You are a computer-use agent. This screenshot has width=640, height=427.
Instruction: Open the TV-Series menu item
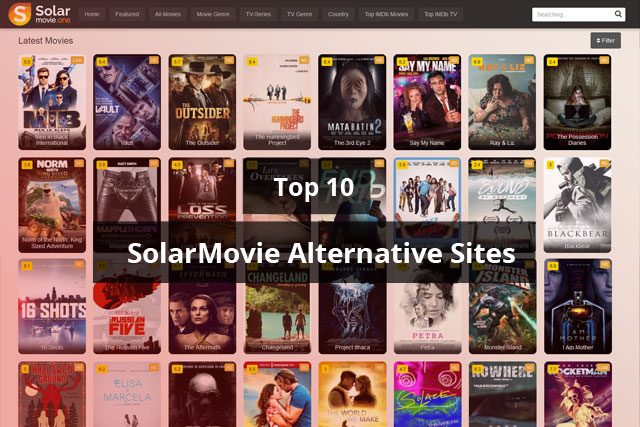click(258, 14)
